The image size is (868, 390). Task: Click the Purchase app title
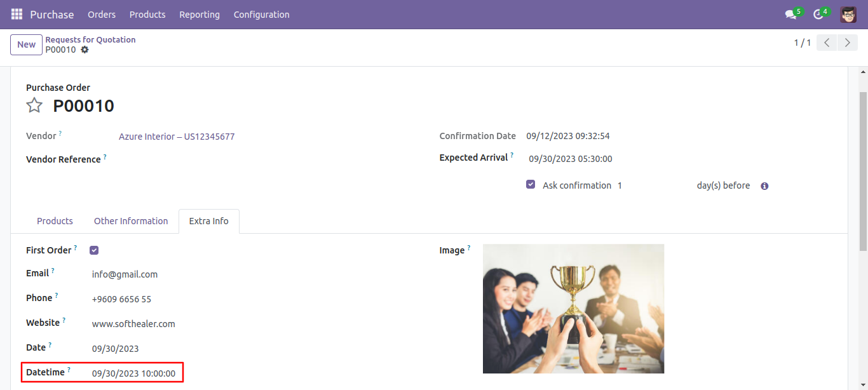point(52,14)
